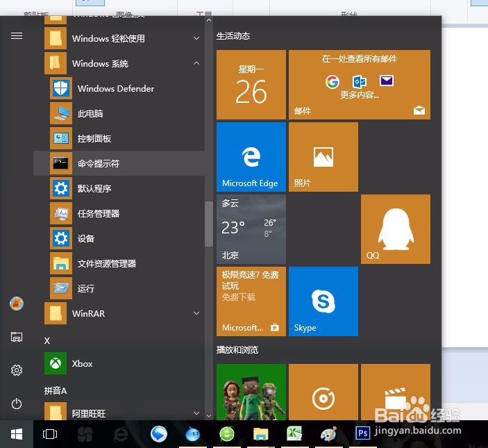Open 默认程序 (Default Programs)
The width and height of the screenshot is (488, 448).
pyautogui.click(x=119, y=188)
